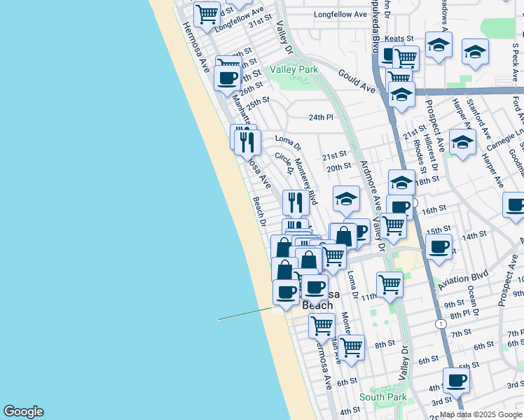Open the shopping cart marker under Keats St
524x420 pixels.
406,58
